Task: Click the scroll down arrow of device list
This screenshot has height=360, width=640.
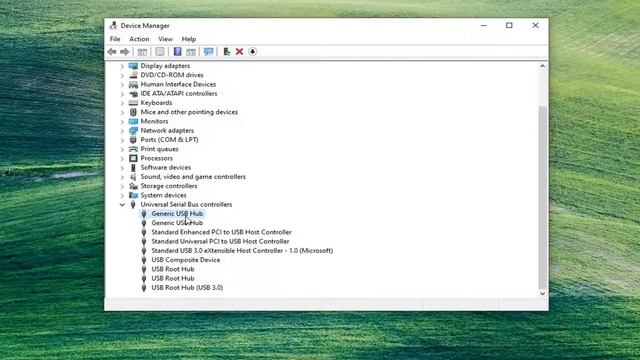Action: pyautogui.click(x=542, y=293)
